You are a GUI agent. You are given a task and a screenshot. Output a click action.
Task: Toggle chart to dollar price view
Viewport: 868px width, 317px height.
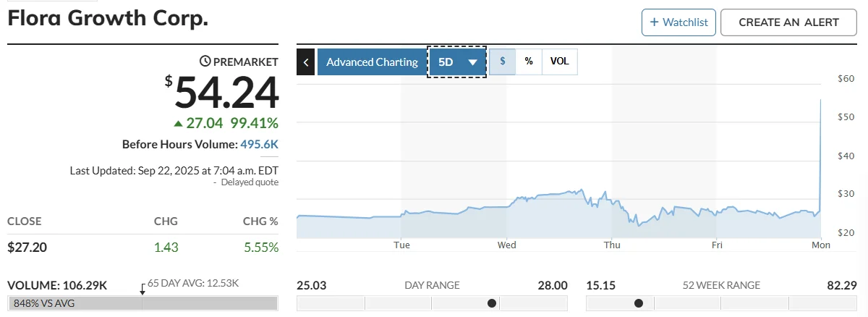pos(503,62)
